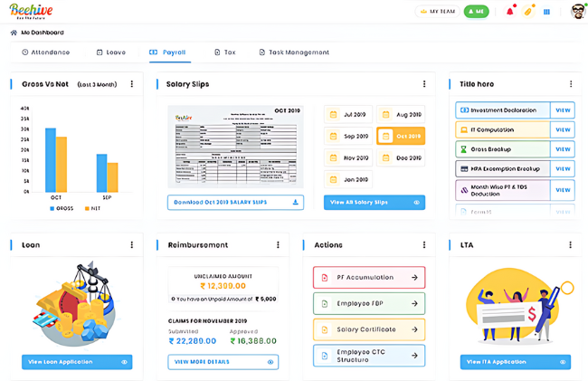Click the orange attachment icon in header
This screenshot has height=381, width=588.
(528, 11)
